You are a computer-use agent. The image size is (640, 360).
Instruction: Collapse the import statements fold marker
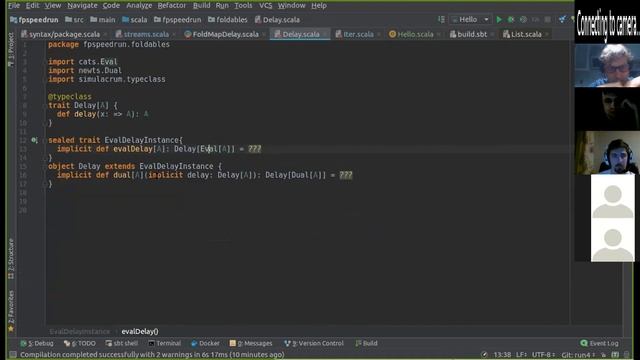44,62
